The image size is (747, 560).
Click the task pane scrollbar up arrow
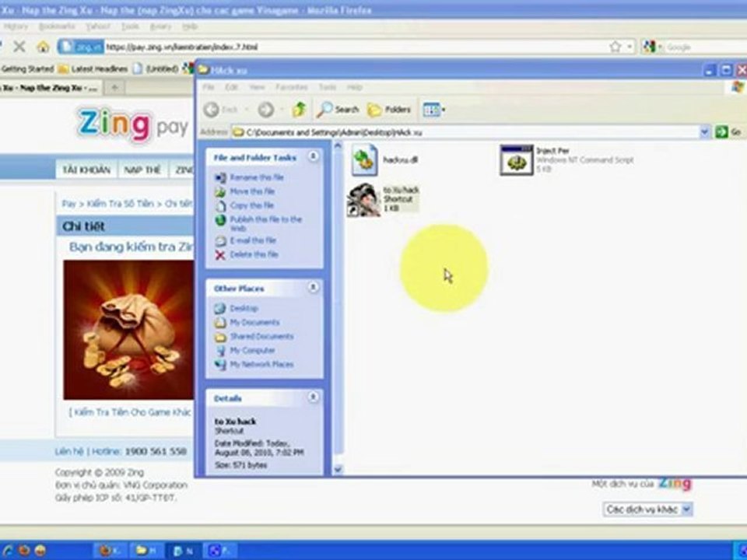pos(338,146)
